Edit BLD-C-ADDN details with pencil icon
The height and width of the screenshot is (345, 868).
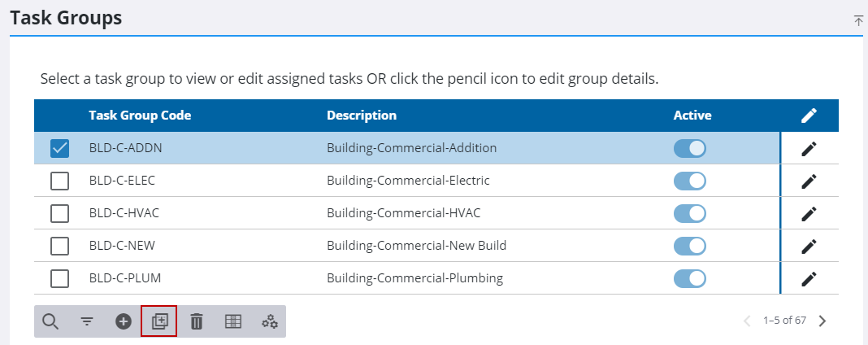point(808,148)
